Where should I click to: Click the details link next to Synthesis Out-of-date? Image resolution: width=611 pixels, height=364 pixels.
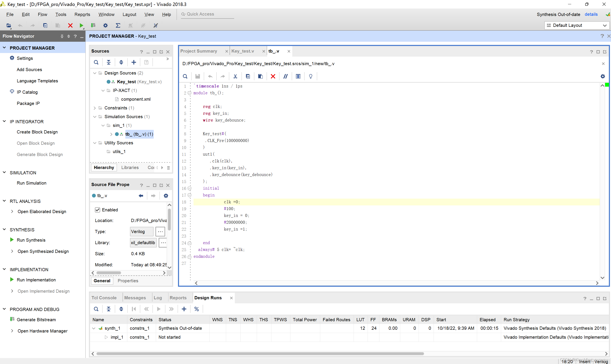click(x=591, y=14)
